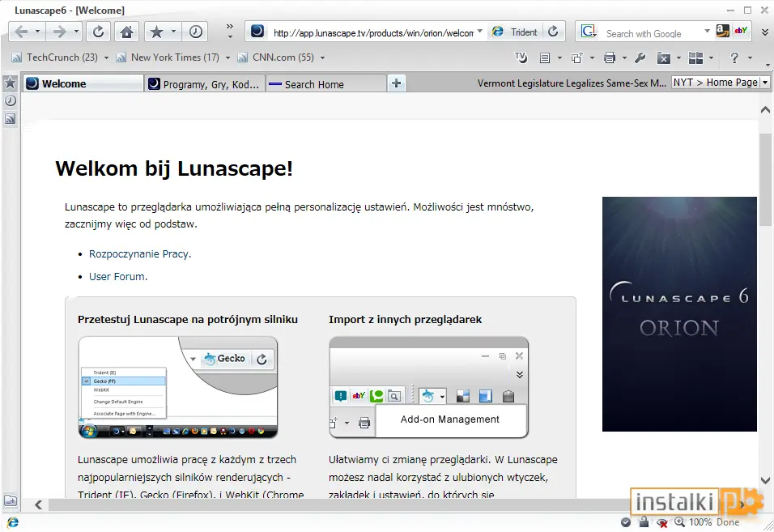Toggle the padlock security icon in status bar
The width and height of the screenshot is (774, 532).
[643, 521]
